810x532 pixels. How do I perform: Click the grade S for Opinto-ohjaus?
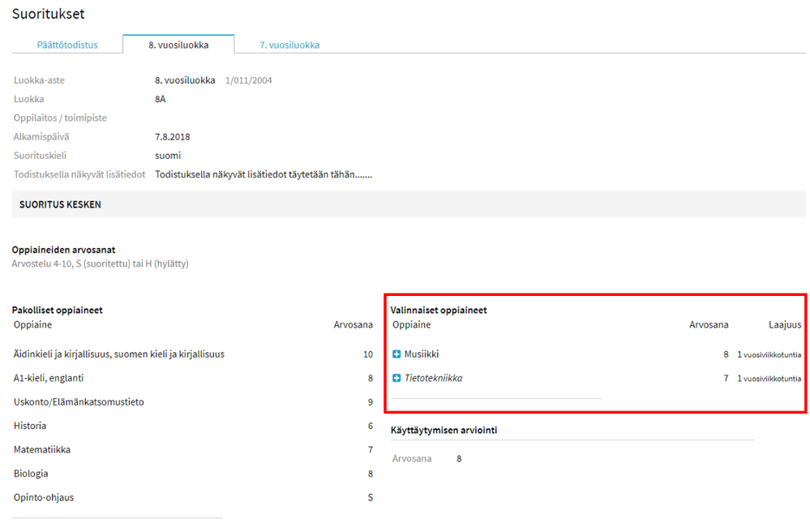[371, 498]
